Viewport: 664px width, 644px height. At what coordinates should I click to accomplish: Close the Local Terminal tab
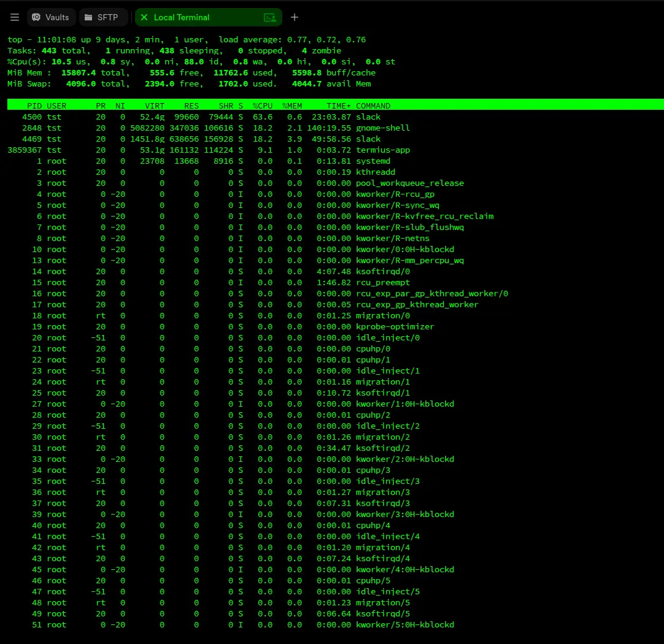[x=144, y=17]
